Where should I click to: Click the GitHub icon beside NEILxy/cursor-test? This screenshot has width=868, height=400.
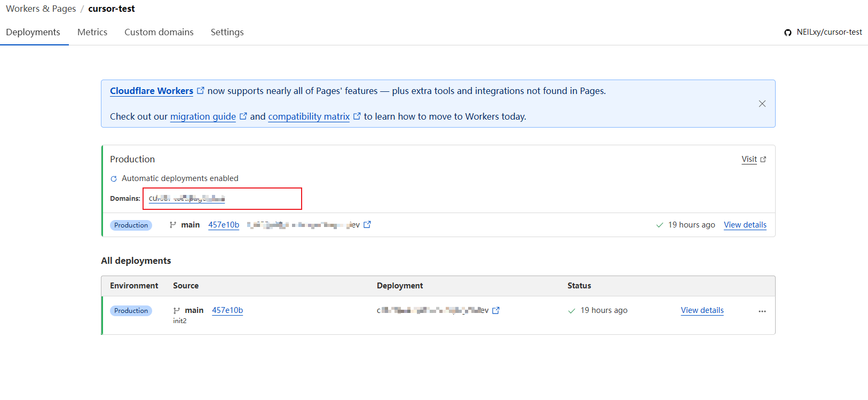[x=788, y=33]
